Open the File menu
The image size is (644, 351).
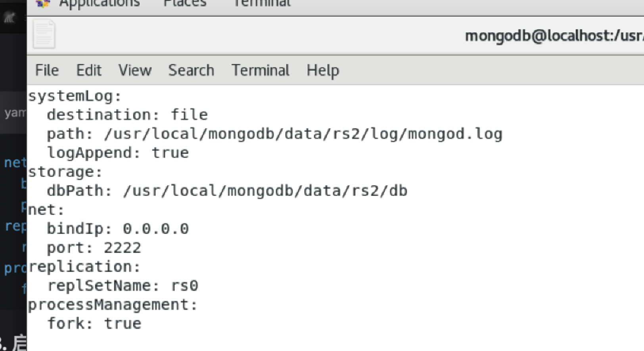47,70
